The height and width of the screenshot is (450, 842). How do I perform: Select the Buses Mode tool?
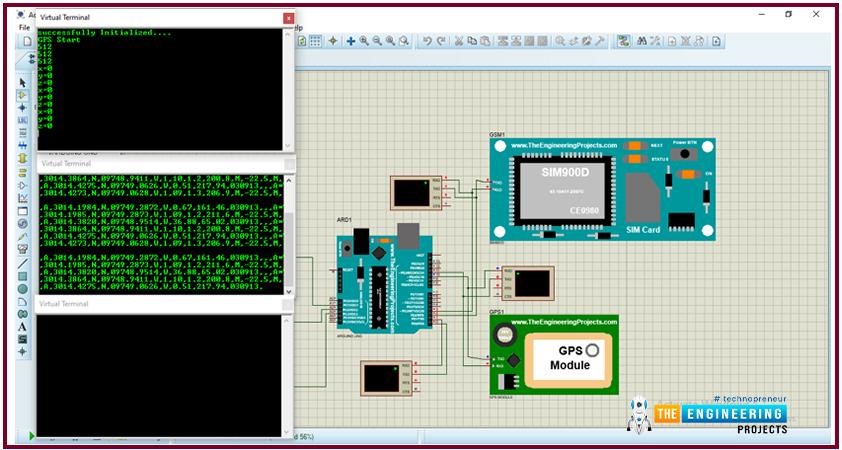tap(23, 145)
